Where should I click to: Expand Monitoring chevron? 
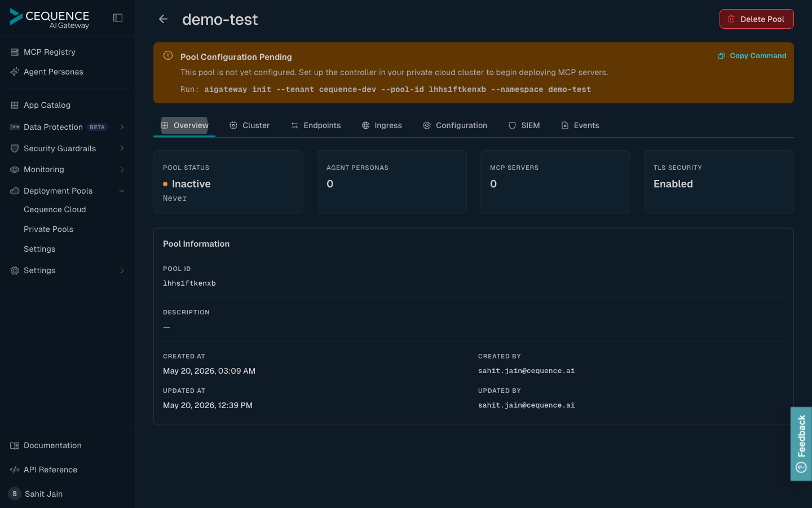[122, 169]
